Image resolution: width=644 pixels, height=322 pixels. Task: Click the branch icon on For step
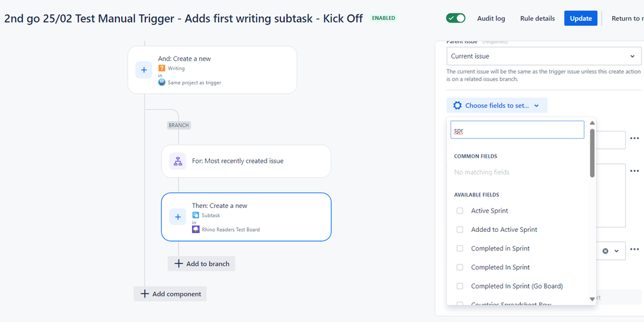[x=178, y=161]
